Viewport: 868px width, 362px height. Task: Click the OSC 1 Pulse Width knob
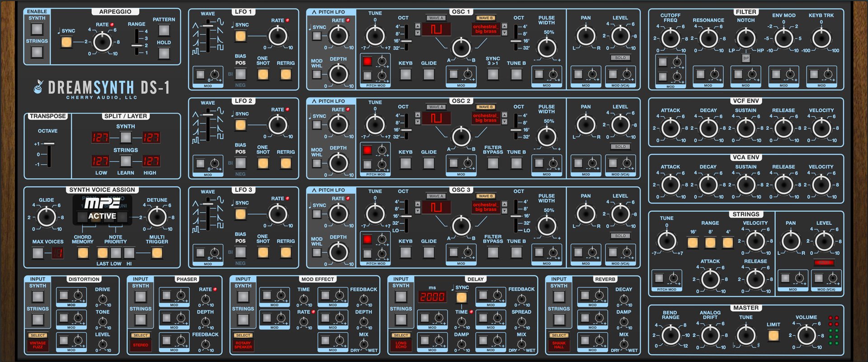pyautogui.click(x=547, y=47)
